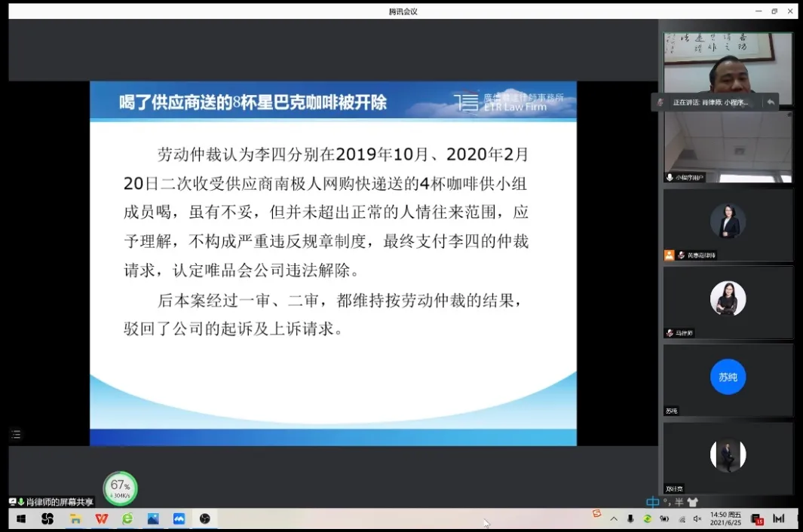Open the list menu icon at left edge
This screenshot has width=803, height=532.
click(x=16, y=434)
